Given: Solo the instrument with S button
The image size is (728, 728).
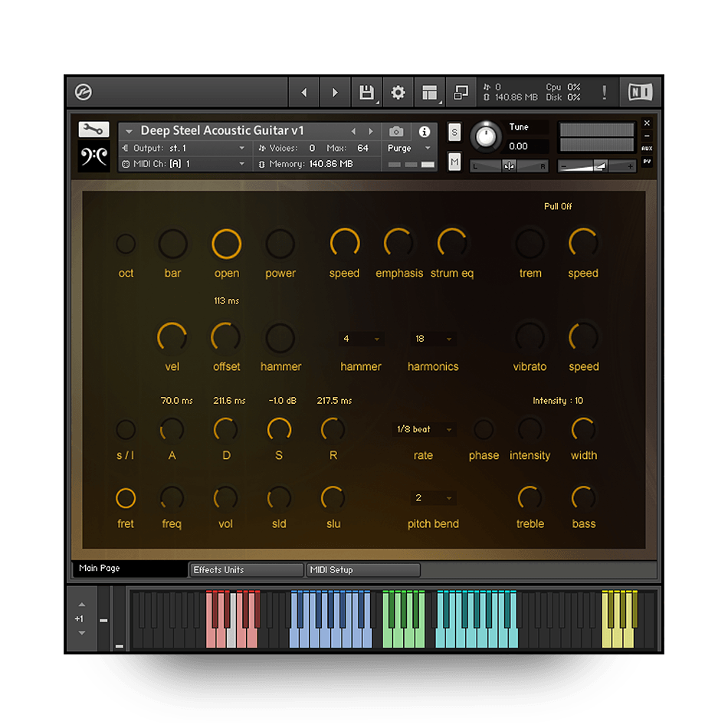Looking at the screenshot, I should tap(454, 133).
